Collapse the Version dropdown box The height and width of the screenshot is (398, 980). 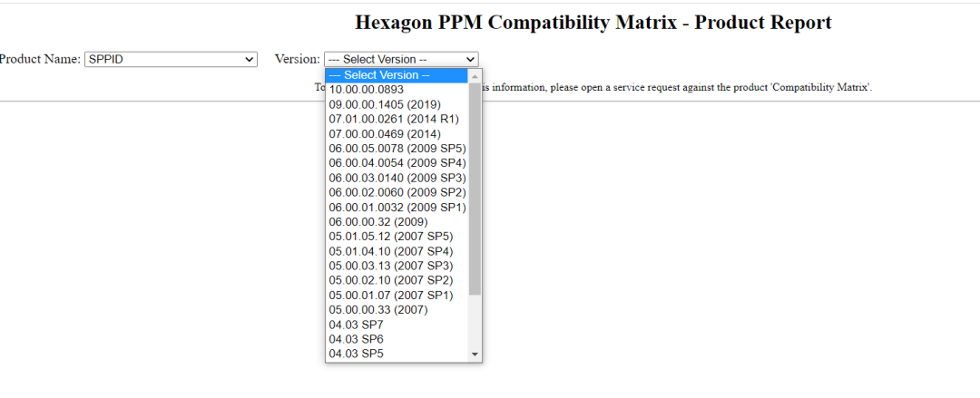point(401,59)
